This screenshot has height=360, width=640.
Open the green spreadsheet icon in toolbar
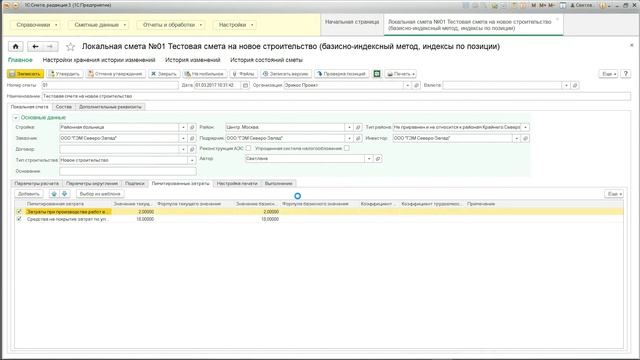tap(377, 74)
